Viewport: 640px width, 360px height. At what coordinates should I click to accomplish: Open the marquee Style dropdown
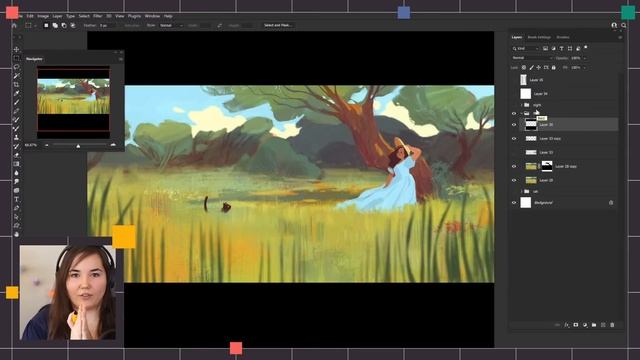pyautogui.click(x=171, y=25)
